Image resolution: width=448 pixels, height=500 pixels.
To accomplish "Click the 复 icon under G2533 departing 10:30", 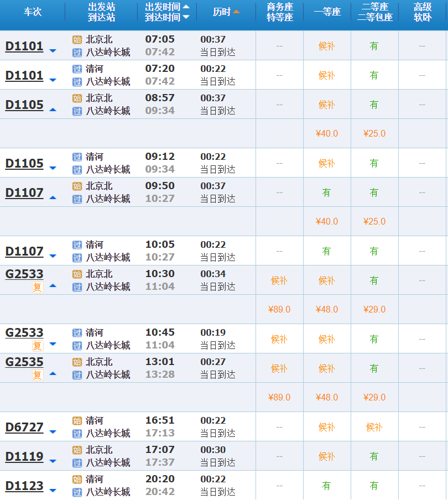I will 37,287.
